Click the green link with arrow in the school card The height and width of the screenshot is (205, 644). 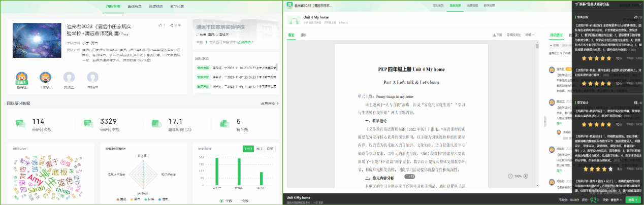(x=245, y=43)
